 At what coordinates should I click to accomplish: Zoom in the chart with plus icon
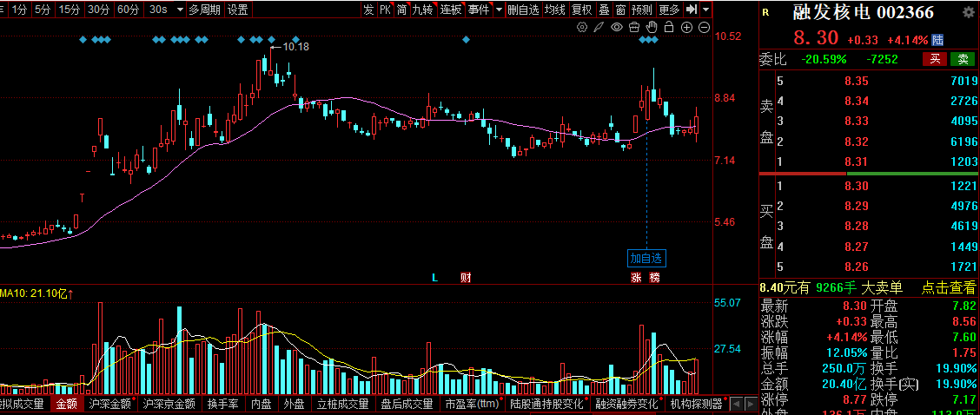(x=686, y=28)
